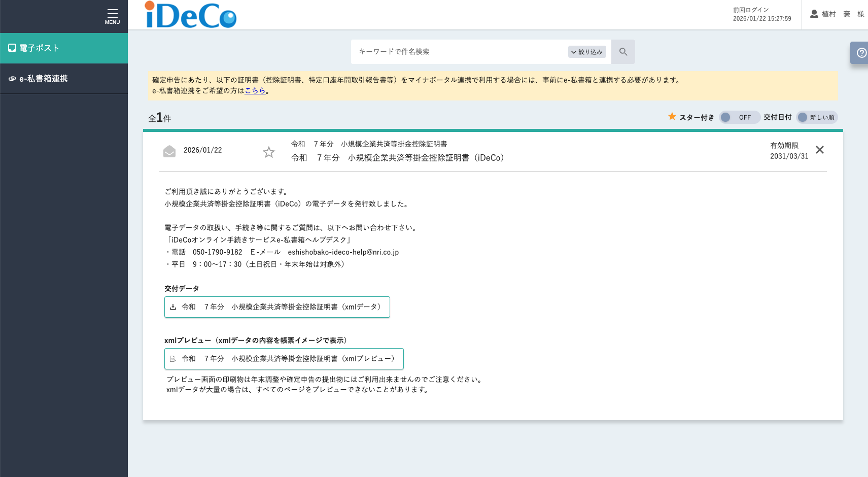Follow the こちら link in the notice
The width and height of the screenshot is (868, 477).
tap(255, 91)
